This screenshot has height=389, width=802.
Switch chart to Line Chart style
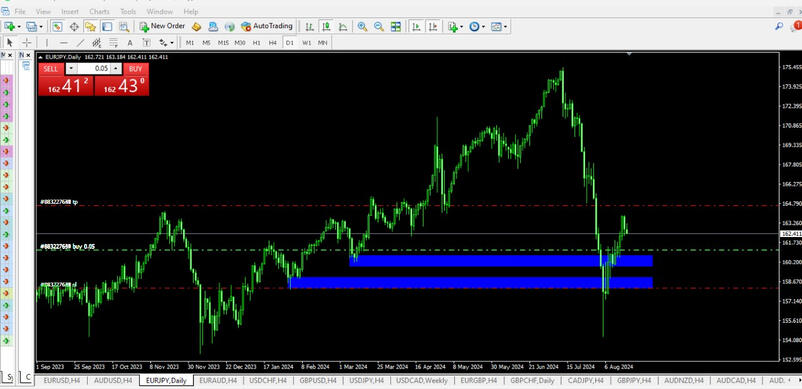[343, 27]
